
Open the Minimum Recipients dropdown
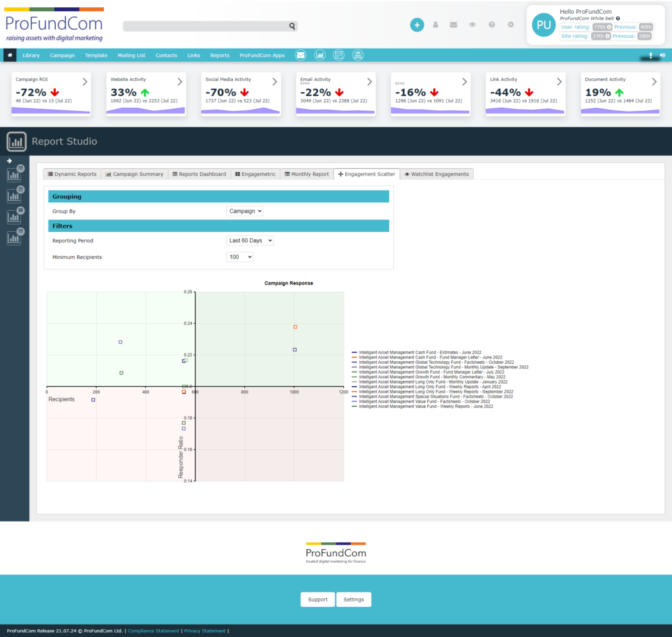(240, 257)
